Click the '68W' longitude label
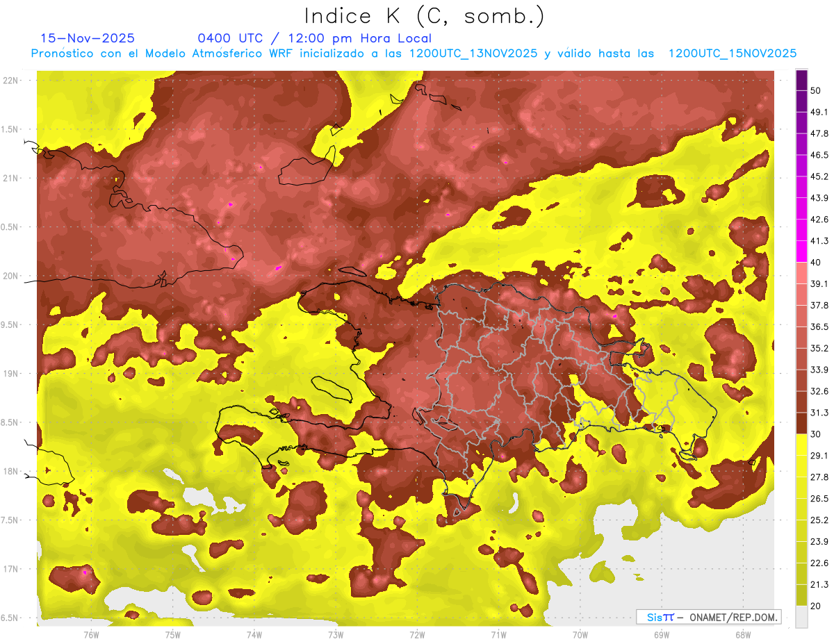The width and height of the screenshot is (834, 644). click(x=743, y=635)
